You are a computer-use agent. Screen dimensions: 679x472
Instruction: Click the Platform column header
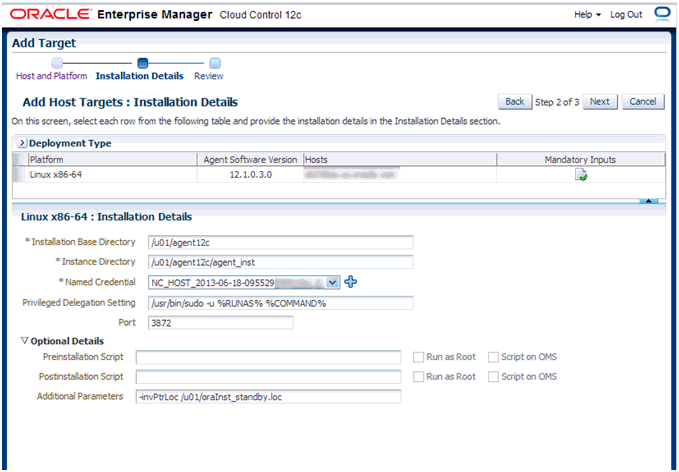(113, 159)
